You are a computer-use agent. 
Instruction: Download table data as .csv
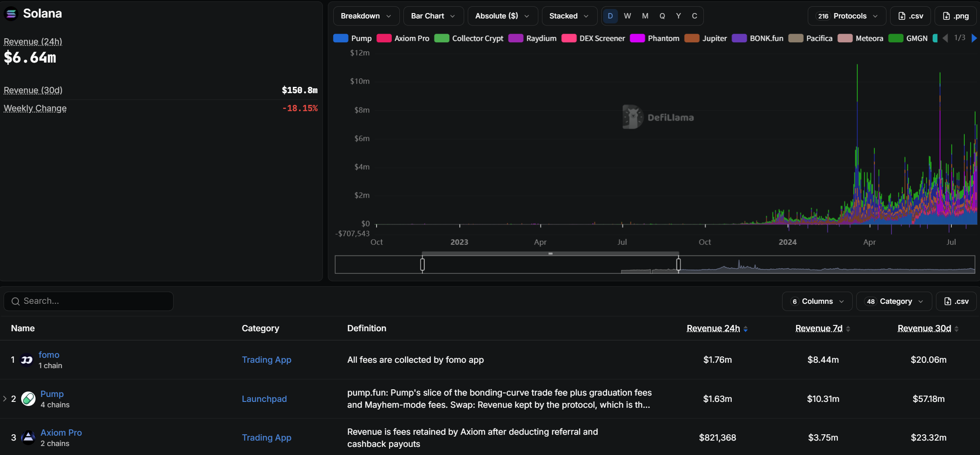956,302
